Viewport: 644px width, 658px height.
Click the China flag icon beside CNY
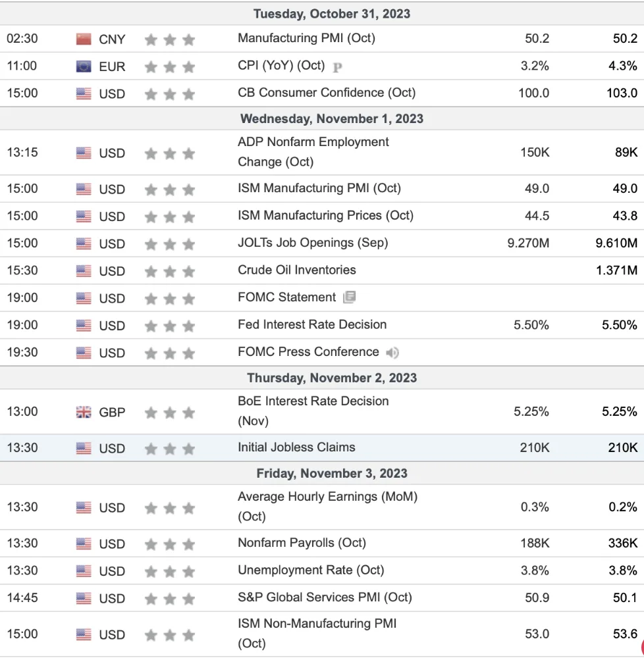point(84,39)
